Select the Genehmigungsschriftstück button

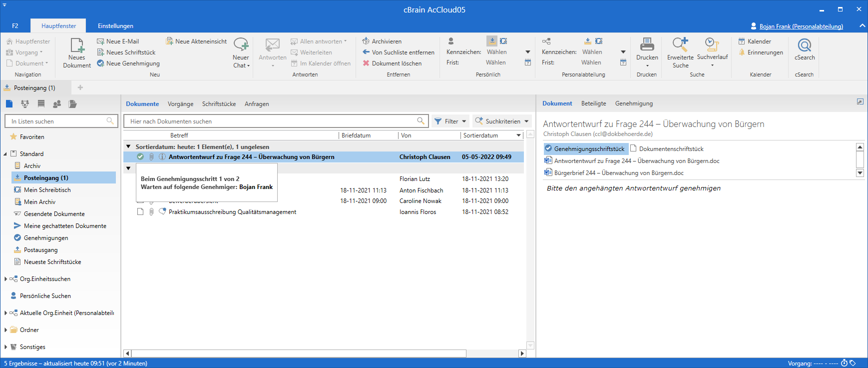point(585,148)
